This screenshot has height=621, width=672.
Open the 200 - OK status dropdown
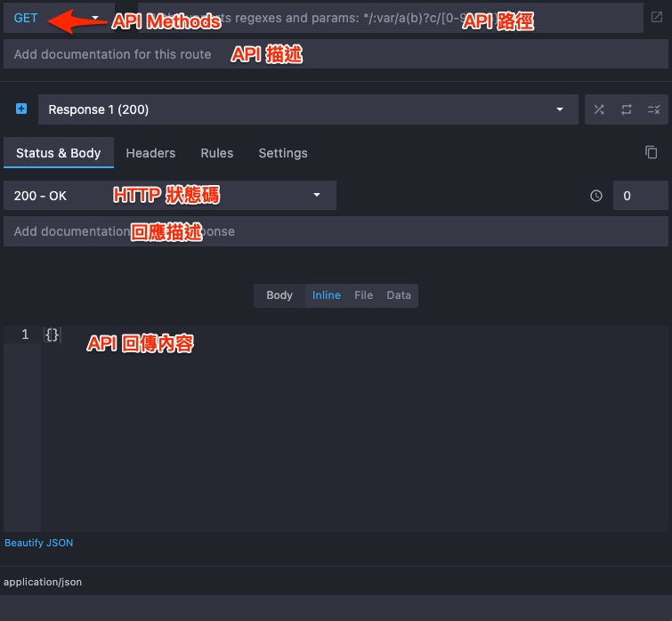click(x=169, y=196)
